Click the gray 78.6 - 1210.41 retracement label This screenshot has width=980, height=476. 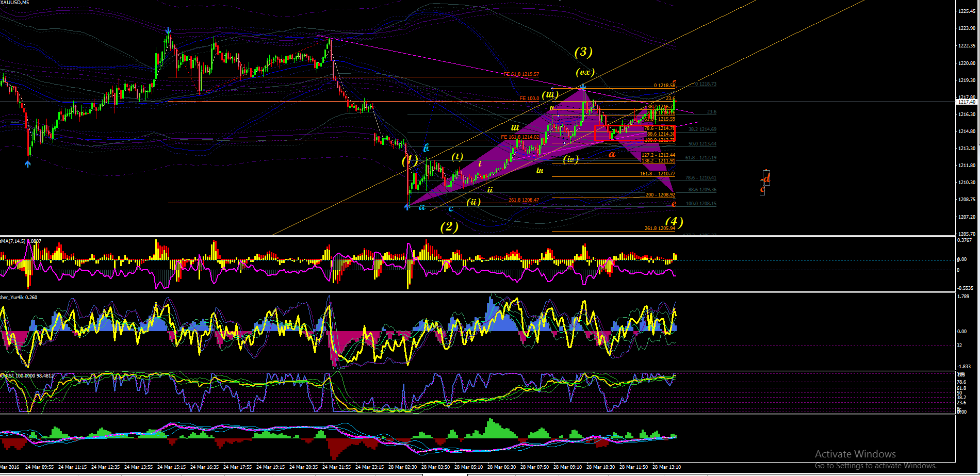(x=700, y=178)
